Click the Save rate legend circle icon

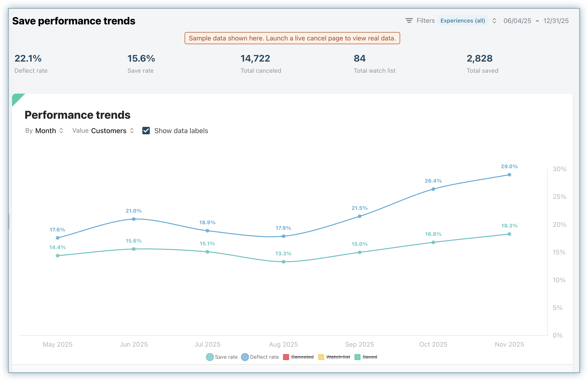click(210, 357)
